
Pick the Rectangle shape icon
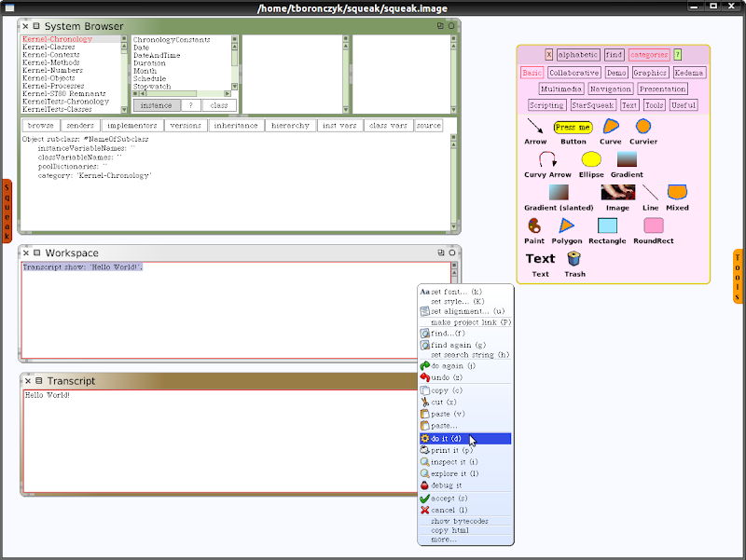coord(607,225)
